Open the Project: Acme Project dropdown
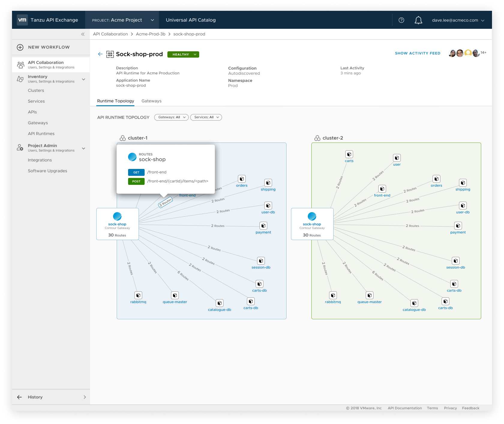Image resolution: width=504 pixels, height=424 pixels. (122, 20)
